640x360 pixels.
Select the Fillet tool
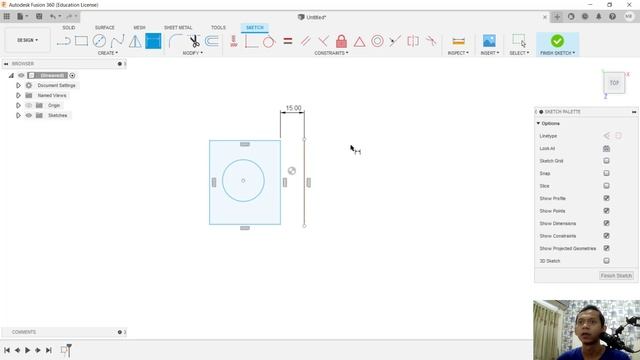[176, 41]
